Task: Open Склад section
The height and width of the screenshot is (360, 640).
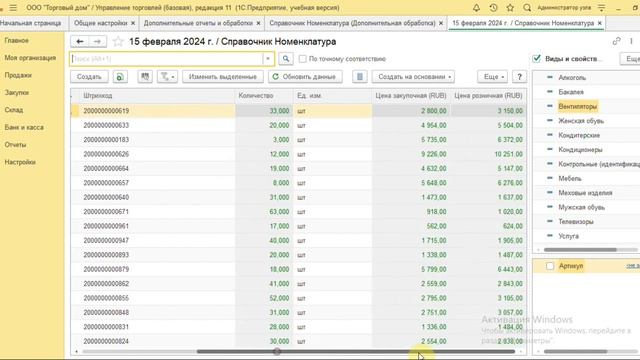Action: coord(14,110)
